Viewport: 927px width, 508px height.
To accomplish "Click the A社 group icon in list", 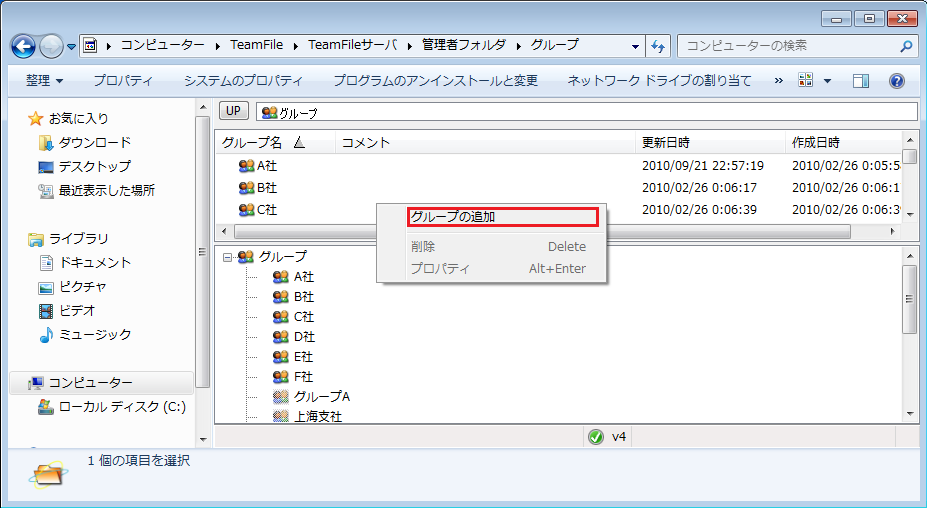I will coord(247,166).
